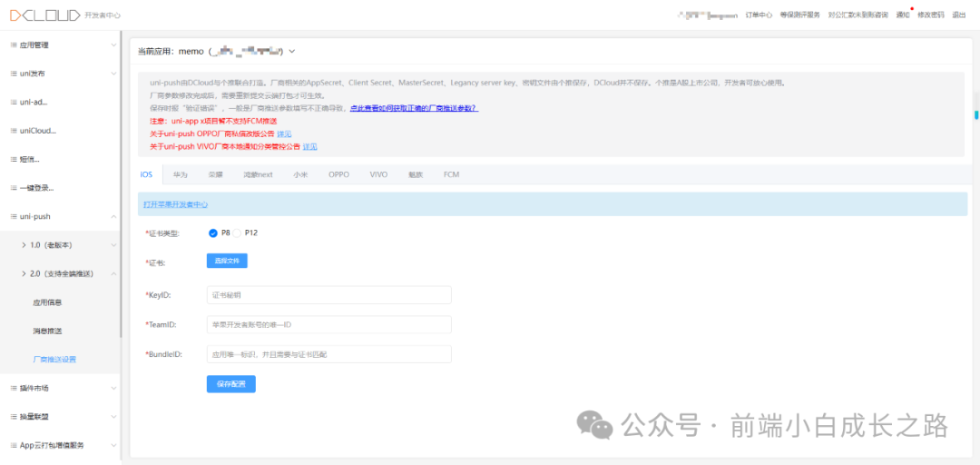Click the list icon beside uni-push
This screenshot has height=465, width=980.
click(x=14, y=216)
